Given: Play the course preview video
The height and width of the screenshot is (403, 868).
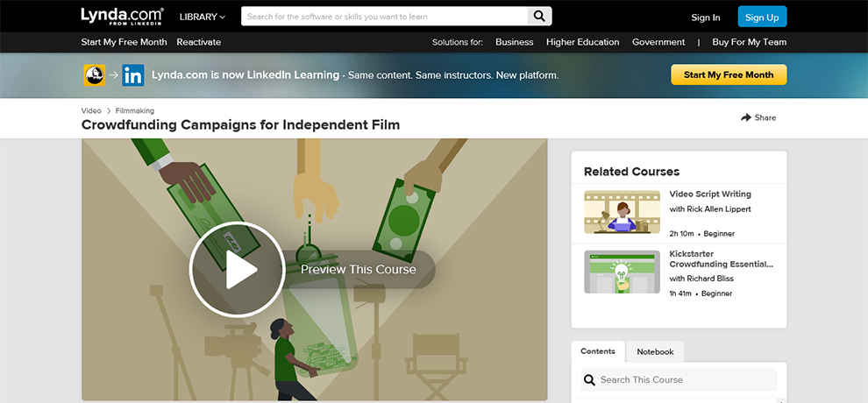Looking at the screenshot, I should (237, 269).
